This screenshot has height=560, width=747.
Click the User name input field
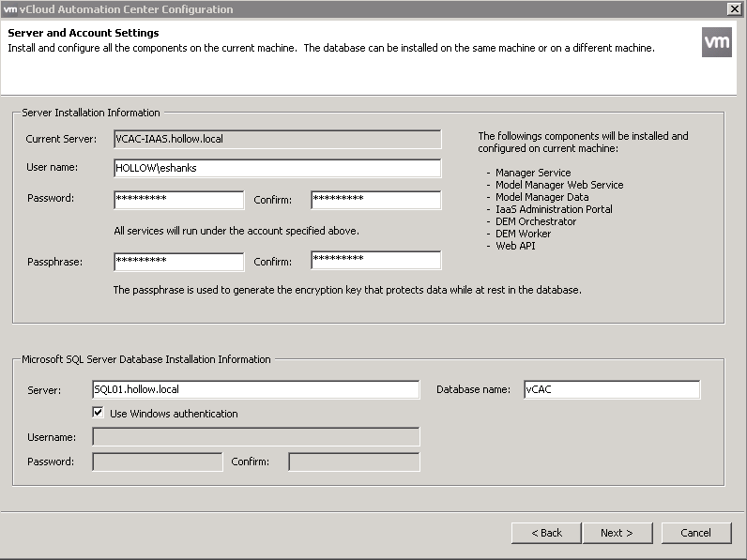click(x=276, y=168)
